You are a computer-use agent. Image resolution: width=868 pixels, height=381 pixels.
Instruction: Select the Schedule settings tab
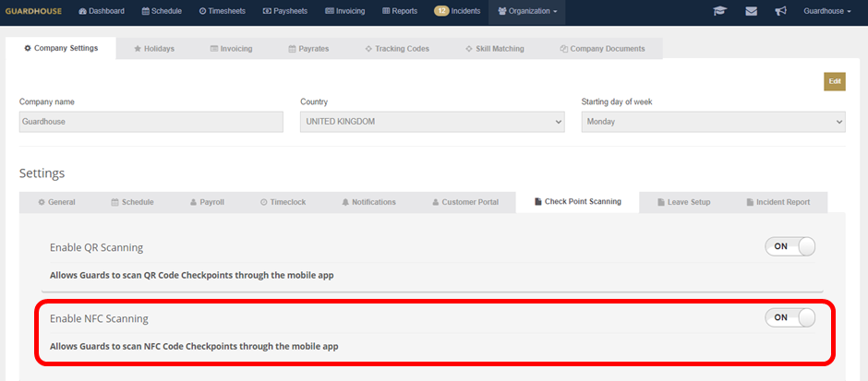pos(132,202)
